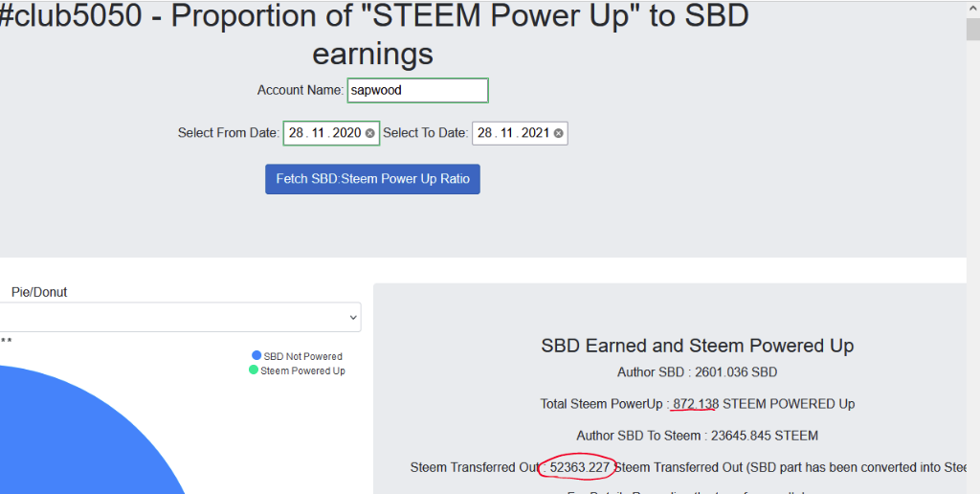Select year 2020 in the From Date field
The height and width of the screenshot is (494, 980).
pos(346,133)
